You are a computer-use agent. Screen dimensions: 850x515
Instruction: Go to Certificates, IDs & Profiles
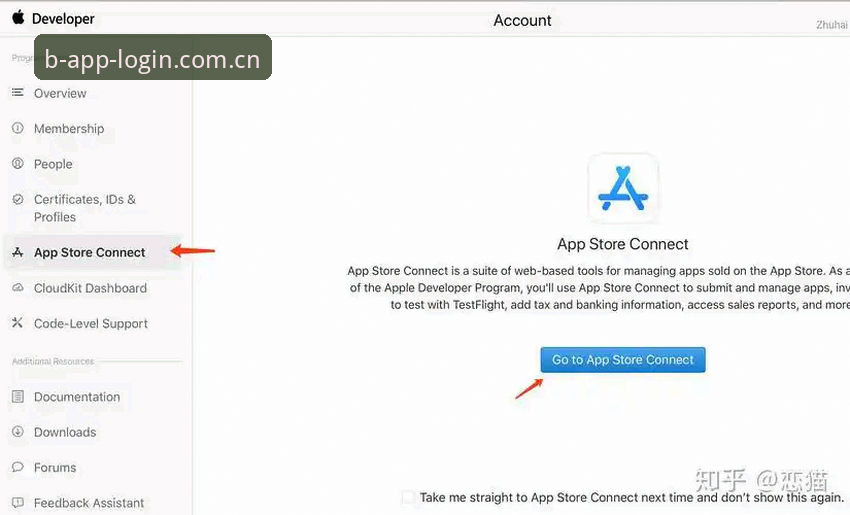tap(85, 208)
